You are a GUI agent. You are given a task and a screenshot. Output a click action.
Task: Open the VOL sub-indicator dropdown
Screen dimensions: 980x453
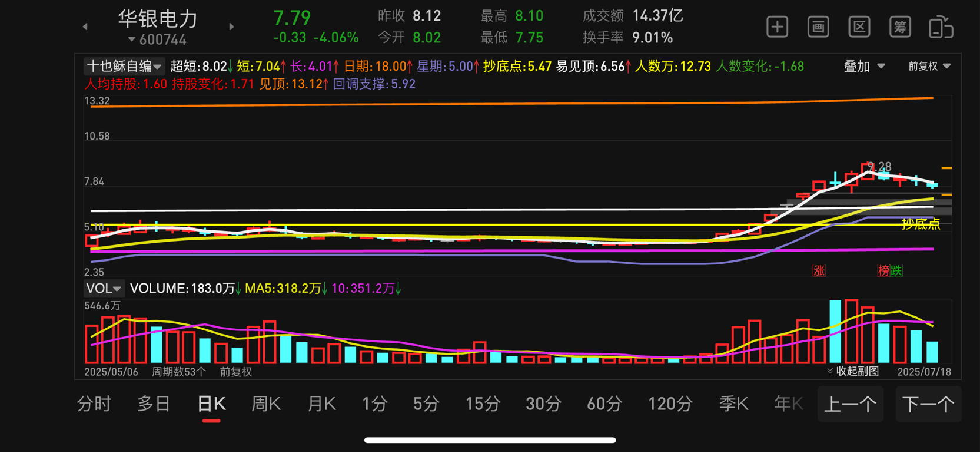coord(104,288)
